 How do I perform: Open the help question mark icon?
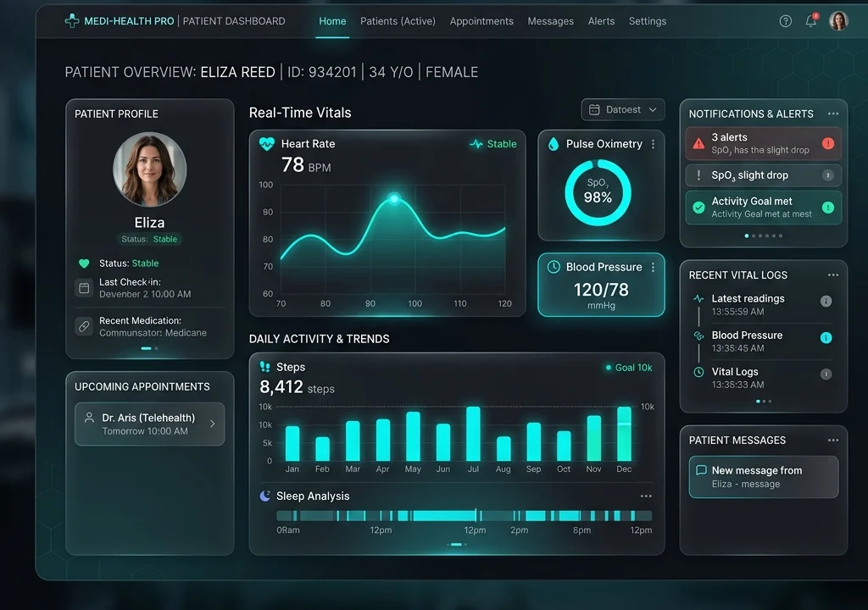click(785, 21)
